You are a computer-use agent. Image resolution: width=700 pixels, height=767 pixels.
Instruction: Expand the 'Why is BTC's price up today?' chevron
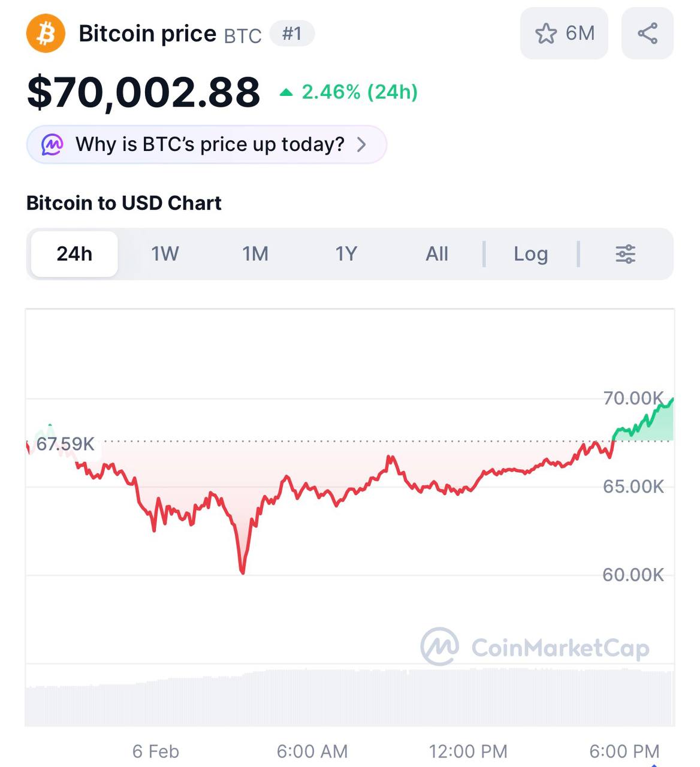click(x=361, y=144)
